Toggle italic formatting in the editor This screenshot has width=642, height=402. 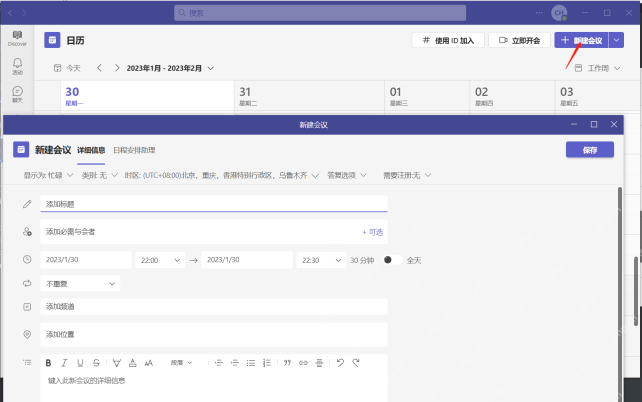click(x=64, y=363)
